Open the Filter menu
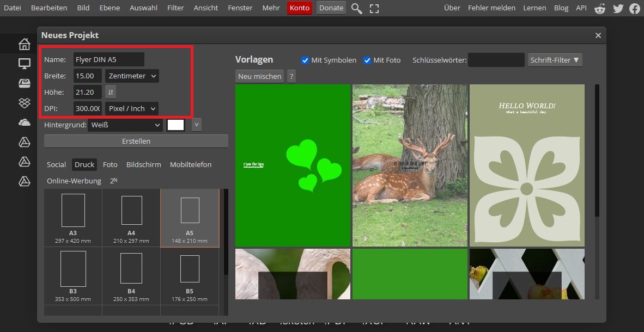Viewport: 644px width, 332px height. pyautogui.click(x=175, y=8)
